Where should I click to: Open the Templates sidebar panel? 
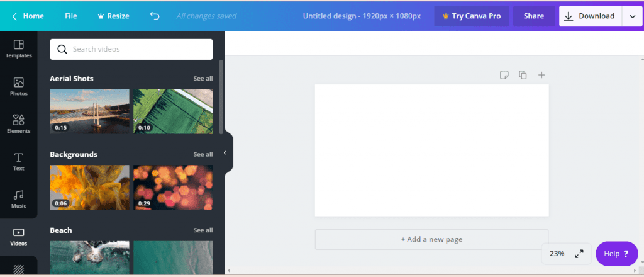18,49
